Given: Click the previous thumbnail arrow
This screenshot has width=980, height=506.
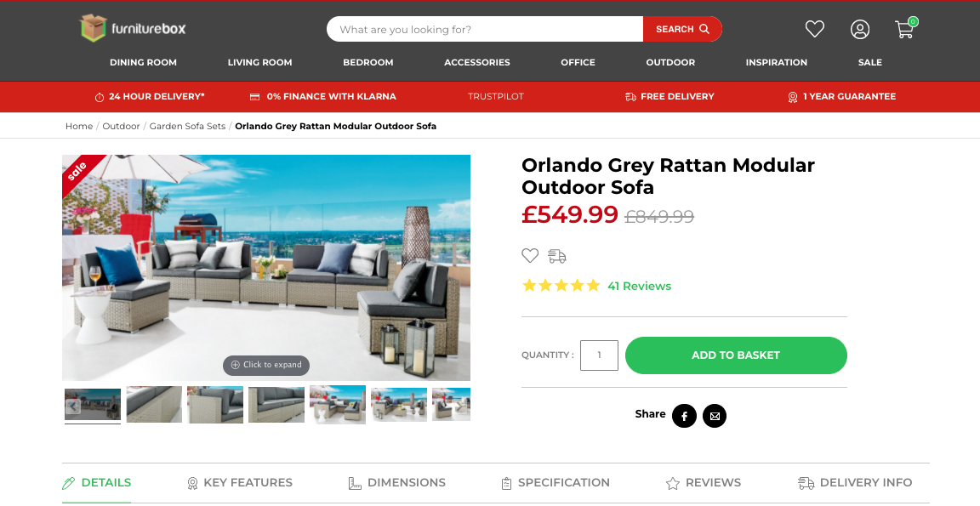Looking at the screenshot, I should 73,406.
